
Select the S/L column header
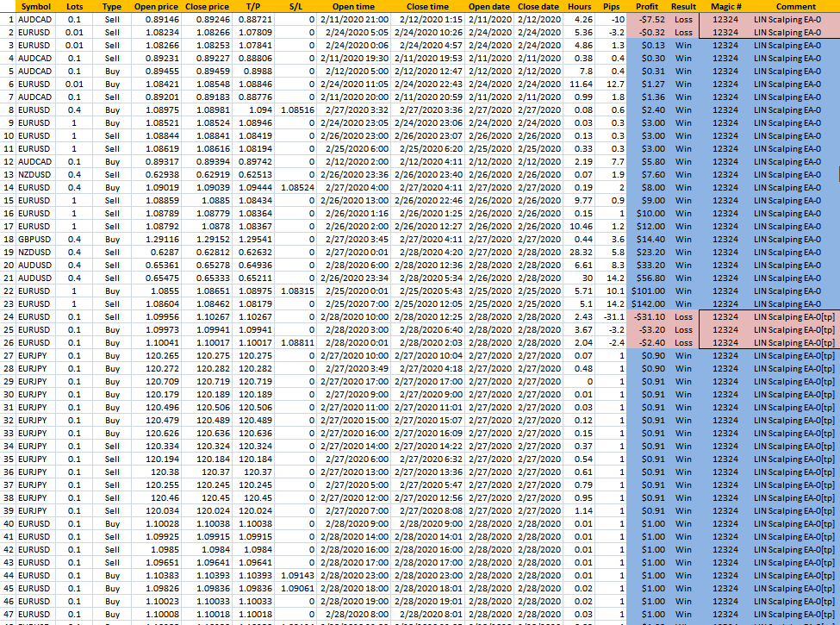click(296, 6)
